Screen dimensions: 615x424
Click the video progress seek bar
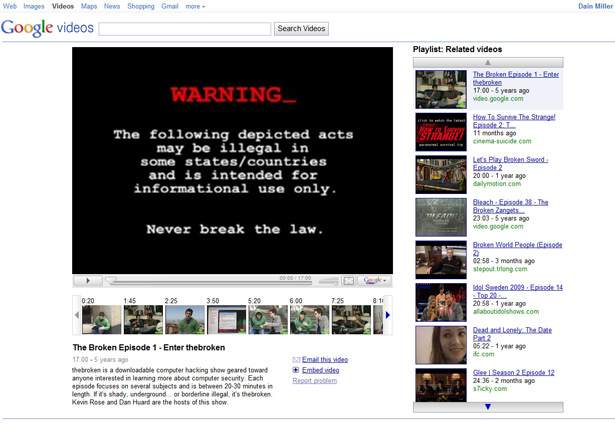(x=209, y=281)
